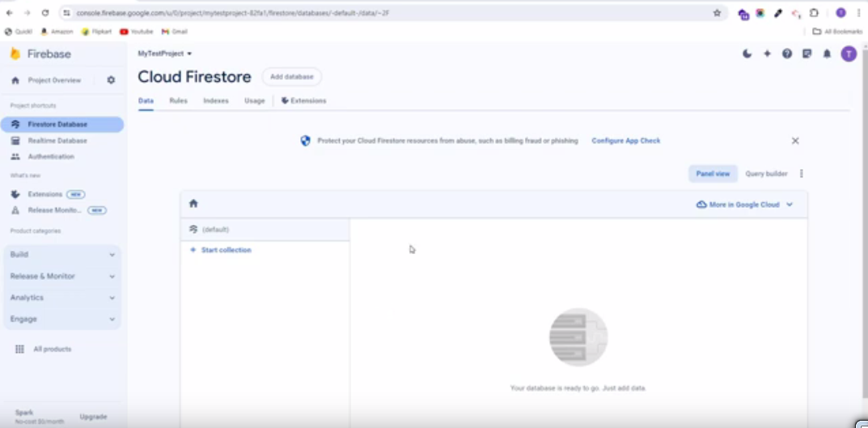Open Chrome profile avatar
The width and height of the screenshot is (868, 428).
click(840, 13)
